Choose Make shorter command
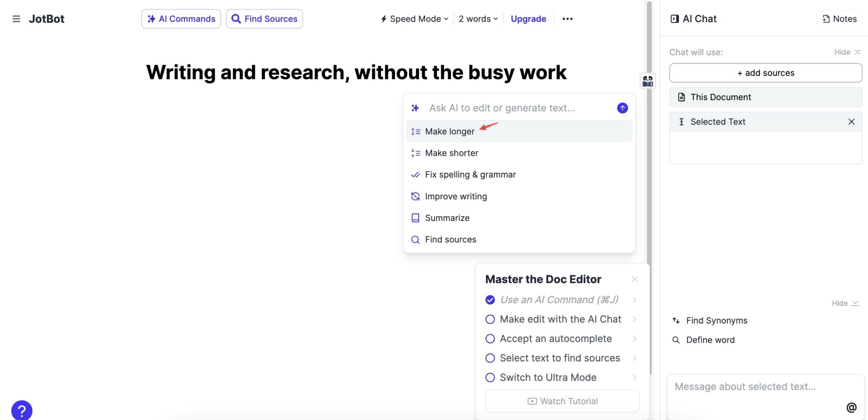 (x=519, y=153)
